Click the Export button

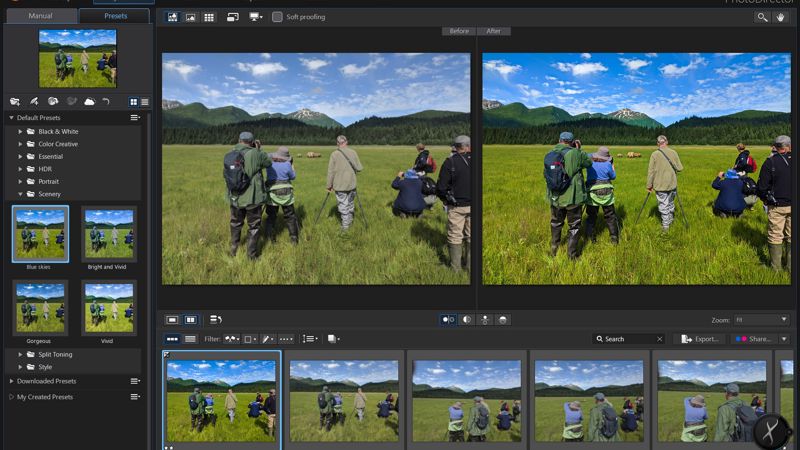(700, 339)
